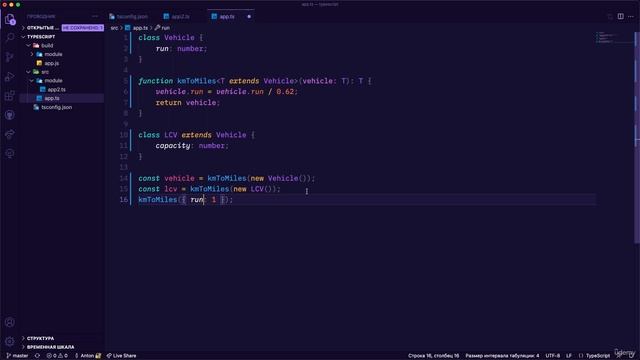The image size is (640, 360).
Task: Expand the ОТКРЫТЫЕ editors section
Action: (23, 28)
